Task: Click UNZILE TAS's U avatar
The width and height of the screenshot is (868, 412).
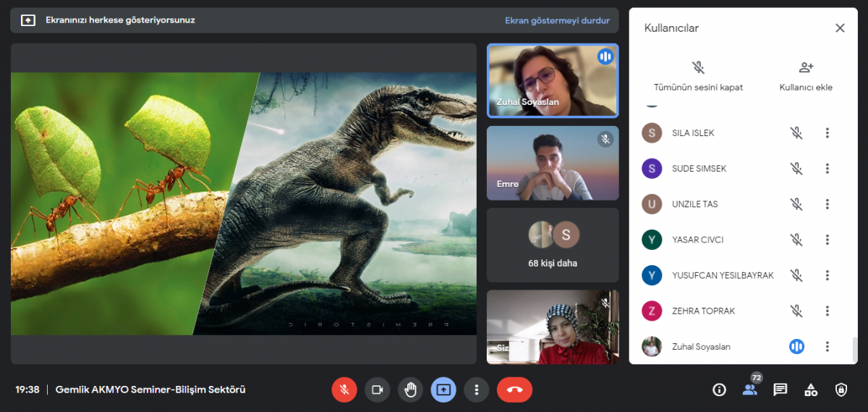Action: pyautogui.click(x=652, y=204)
